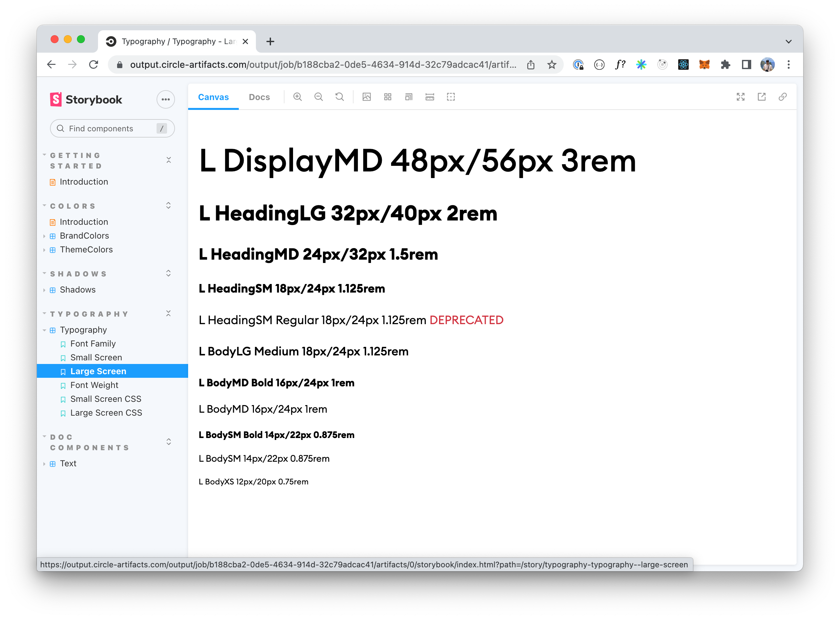Open the Font Weight story
The image size is (840, 620).
(94, 385)
